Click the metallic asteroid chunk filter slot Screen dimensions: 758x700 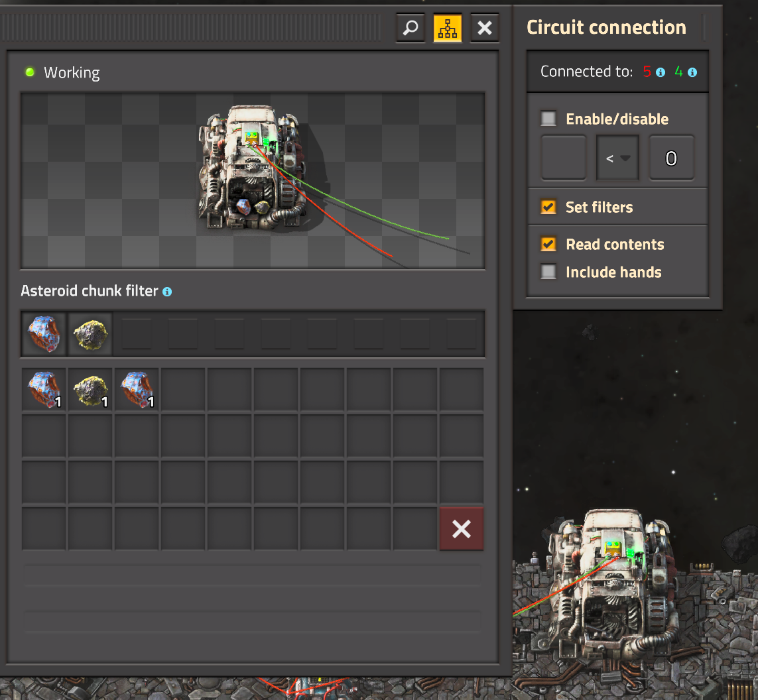[44, 334]
